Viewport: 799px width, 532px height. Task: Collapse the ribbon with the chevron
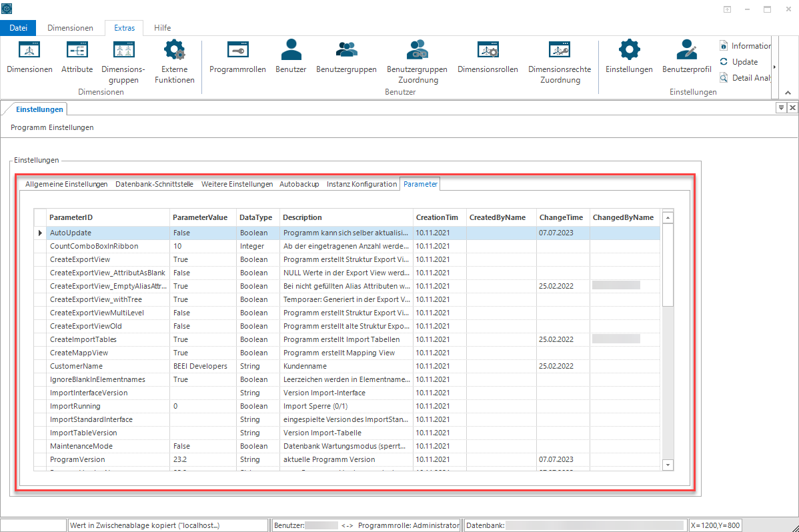tap(788, 93)
